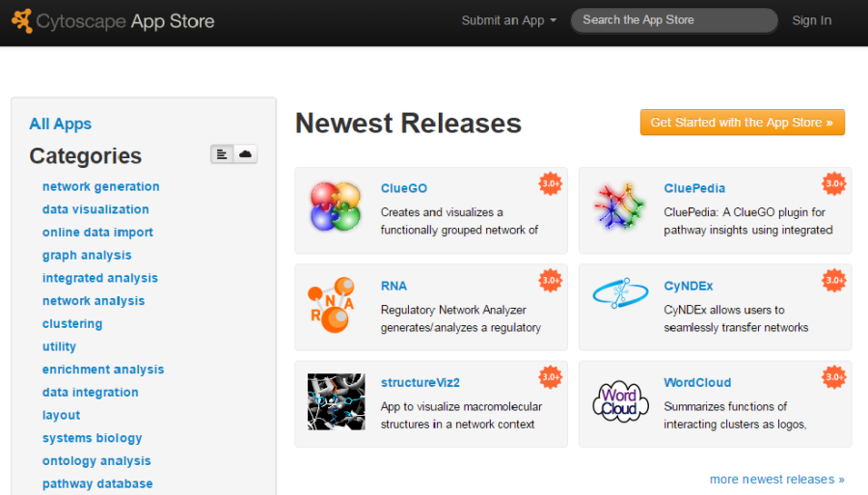868x495 pixels.
Task: Open the CyNDEx app icon
Action: pyautogui.click(x=620, y=293)
